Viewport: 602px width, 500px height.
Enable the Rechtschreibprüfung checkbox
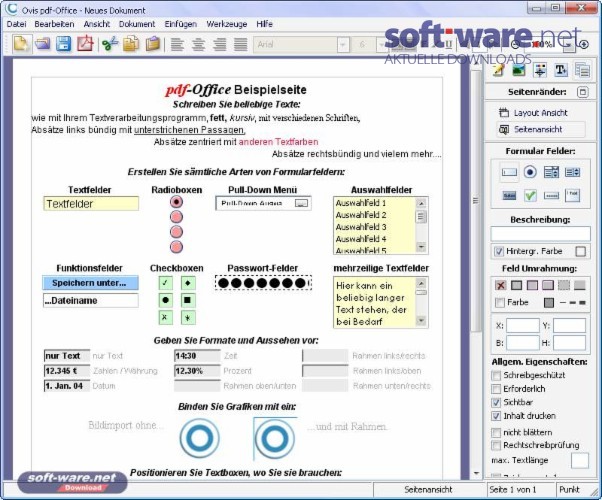(496, 445)
